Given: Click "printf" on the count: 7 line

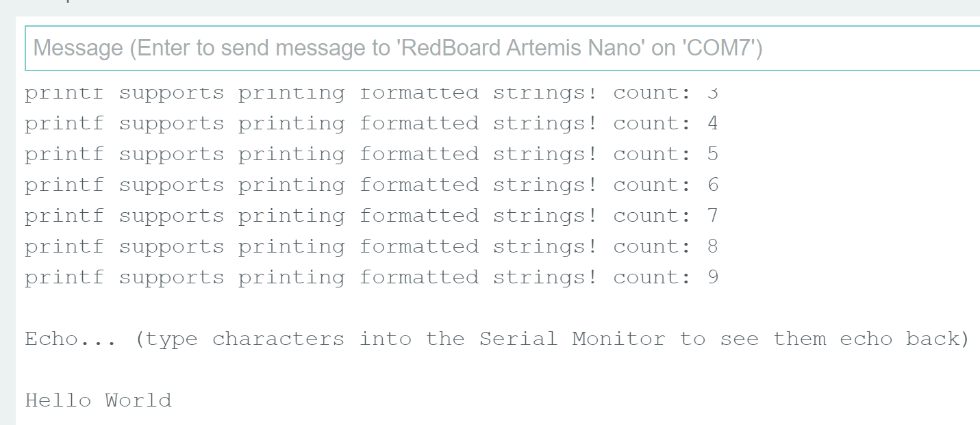Looking at the screenshot, I should [x=64, y=216].
